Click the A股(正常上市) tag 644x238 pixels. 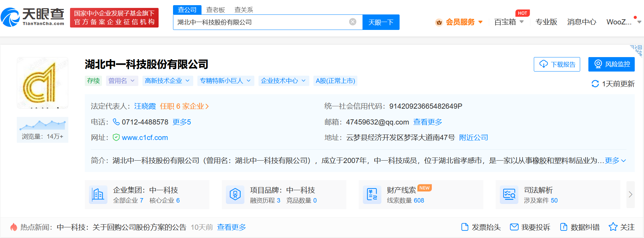coord(335,81)
